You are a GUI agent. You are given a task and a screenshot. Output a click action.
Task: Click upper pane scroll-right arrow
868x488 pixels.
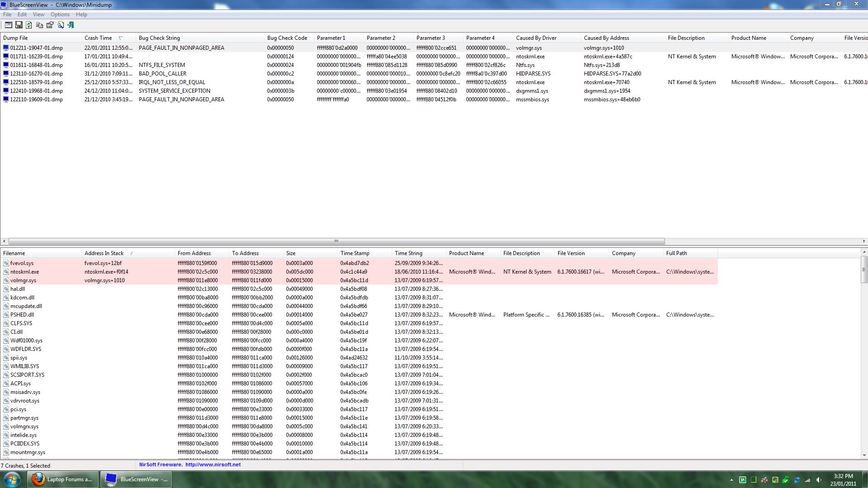[x=864, y=241]
